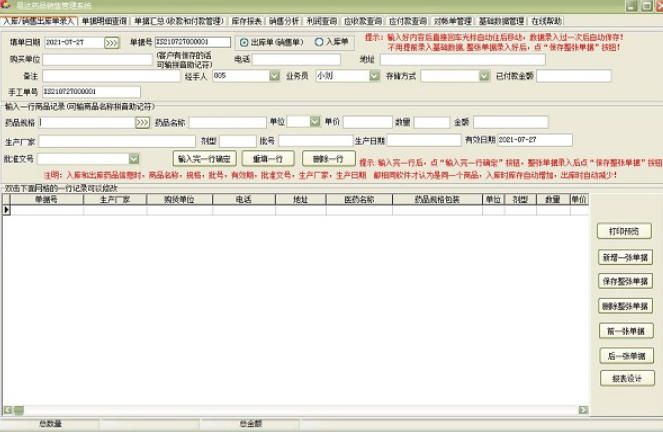663x432 pixels.
Task: Focus the 已付款金额 input field
Action: 574,76
